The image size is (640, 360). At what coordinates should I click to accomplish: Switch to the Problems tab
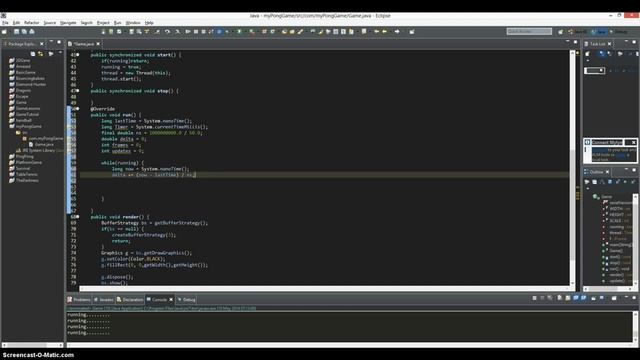pos(79,300)
